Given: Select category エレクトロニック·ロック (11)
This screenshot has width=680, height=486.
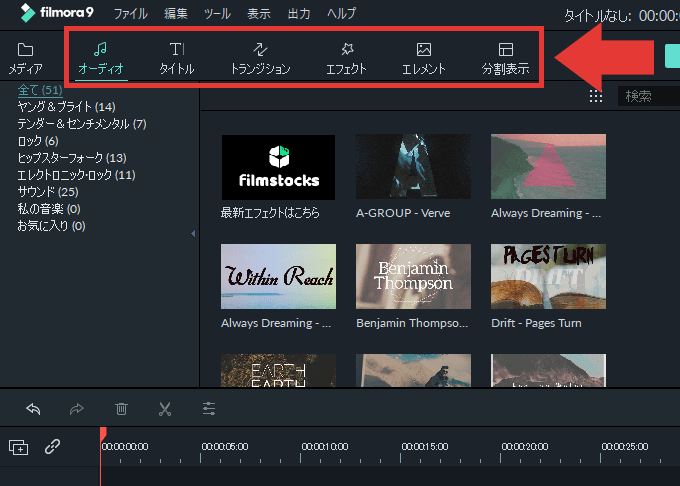Looking at the screenshot, I should coord(76,175).
